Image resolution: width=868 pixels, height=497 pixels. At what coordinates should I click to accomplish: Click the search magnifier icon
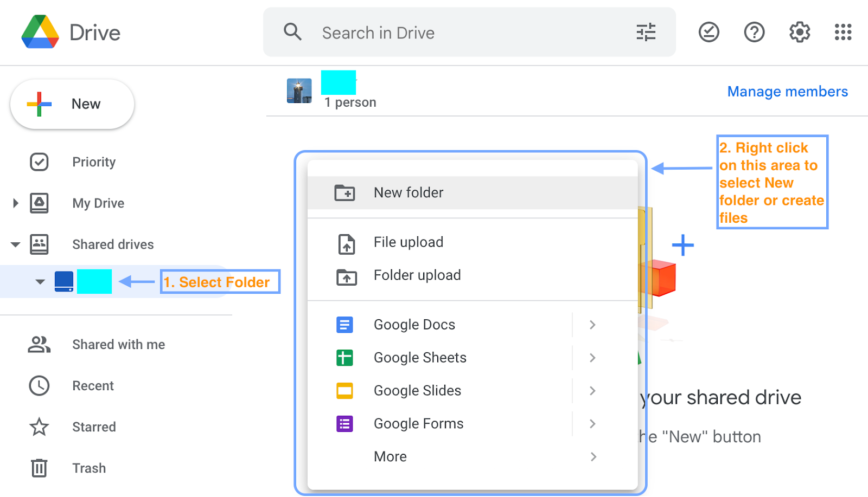[292, 32]
